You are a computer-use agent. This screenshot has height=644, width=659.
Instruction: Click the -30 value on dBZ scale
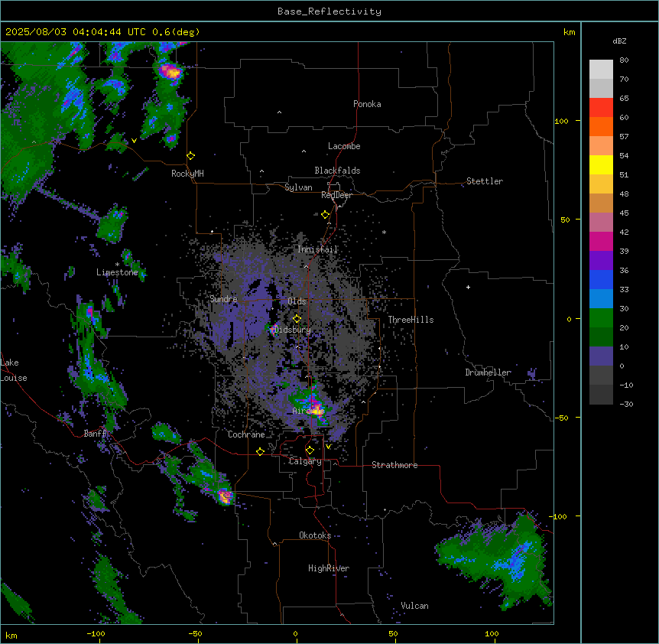tap(626, 405)
